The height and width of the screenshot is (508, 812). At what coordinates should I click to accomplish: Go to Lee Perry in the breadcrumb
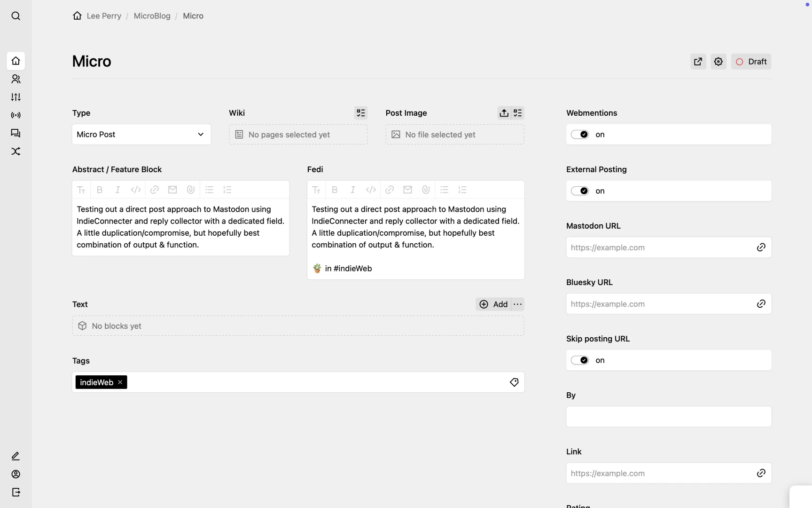(x=104, y=16)
